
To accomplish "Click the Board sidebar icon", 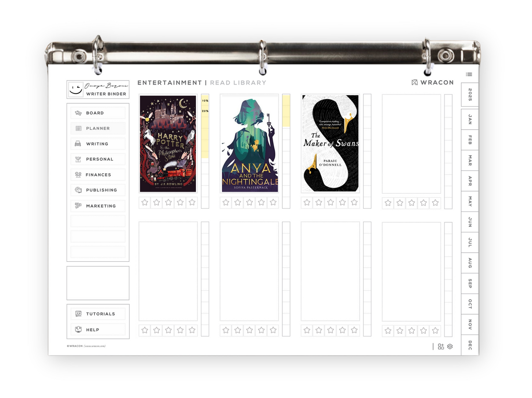I will point(78,113).
